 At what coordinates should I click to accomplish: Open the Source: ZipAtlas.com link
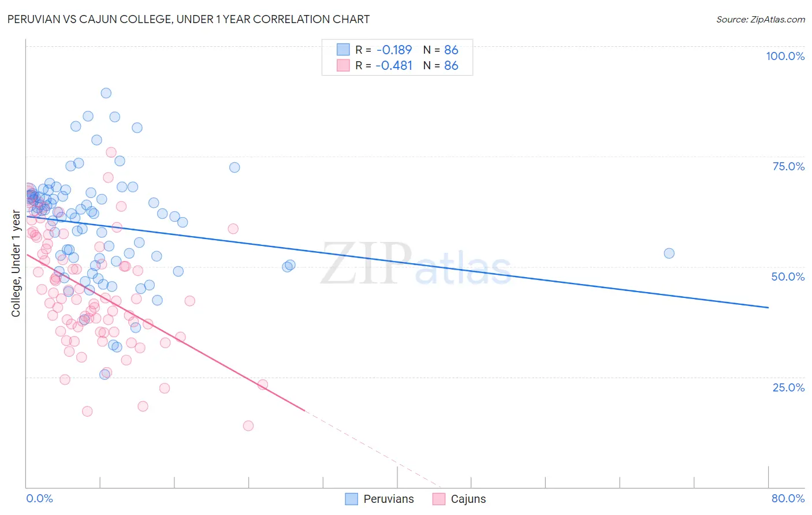(x=761, y=19)
